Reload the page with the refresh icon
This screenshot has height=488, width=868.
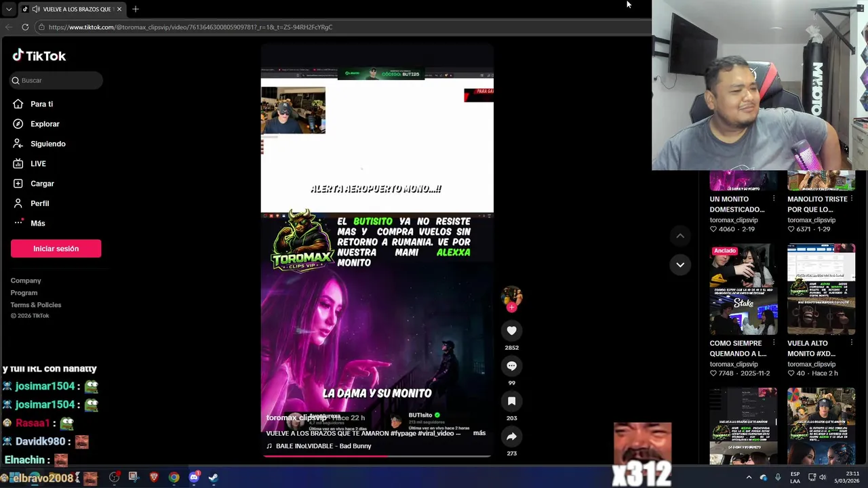[25, 27]
